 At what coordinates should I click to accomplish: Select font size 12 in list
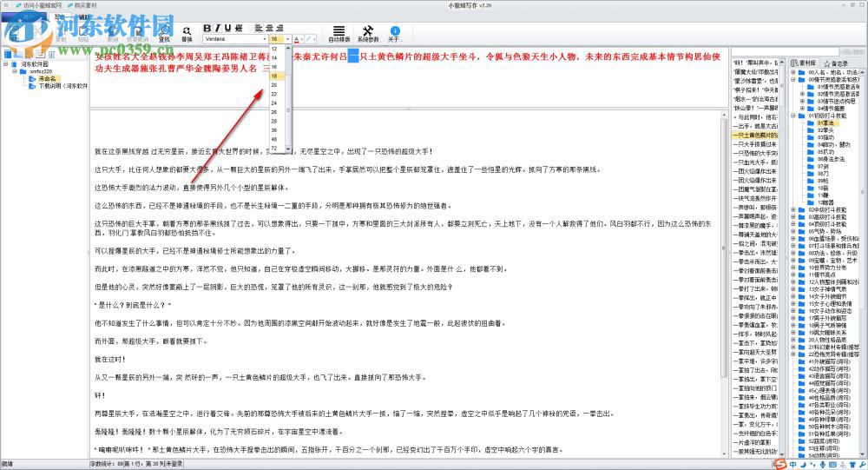[277, 49]
